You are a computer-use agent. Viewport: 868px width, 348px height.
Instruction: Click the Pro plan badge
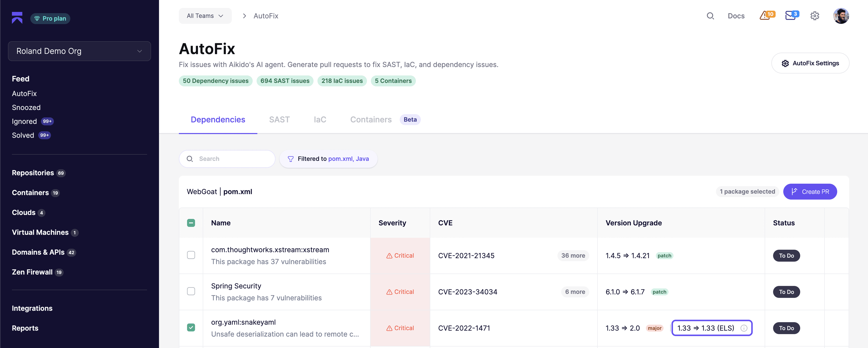pyautogui.click(x=50, y=19)
